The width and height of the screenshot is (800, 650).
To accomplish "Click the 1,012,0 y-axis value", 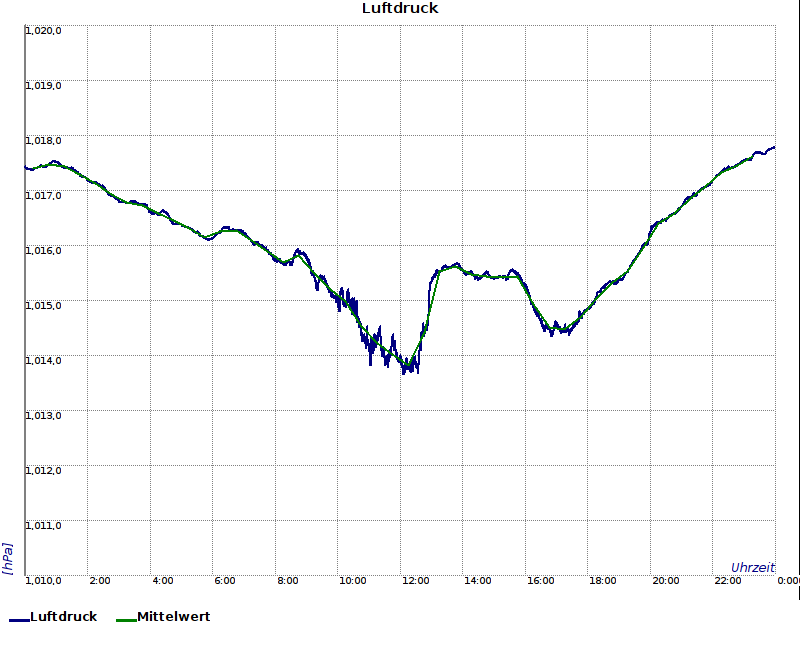I will click(x=43, y=470).
